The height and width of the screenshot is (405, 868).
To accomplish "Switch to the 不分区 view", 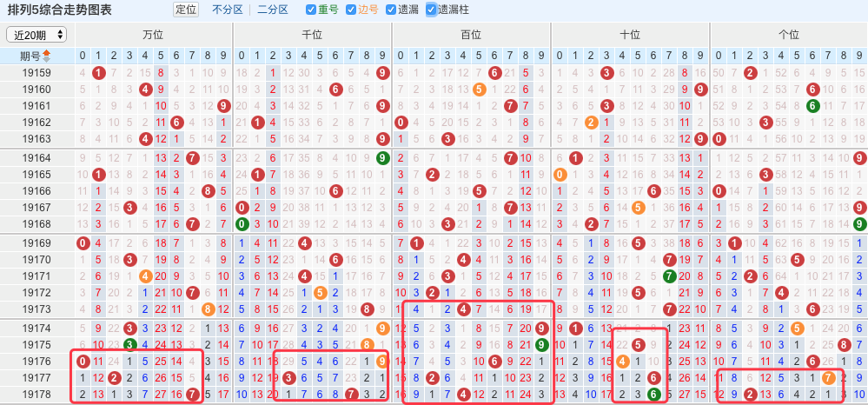I will click(227, 10).
